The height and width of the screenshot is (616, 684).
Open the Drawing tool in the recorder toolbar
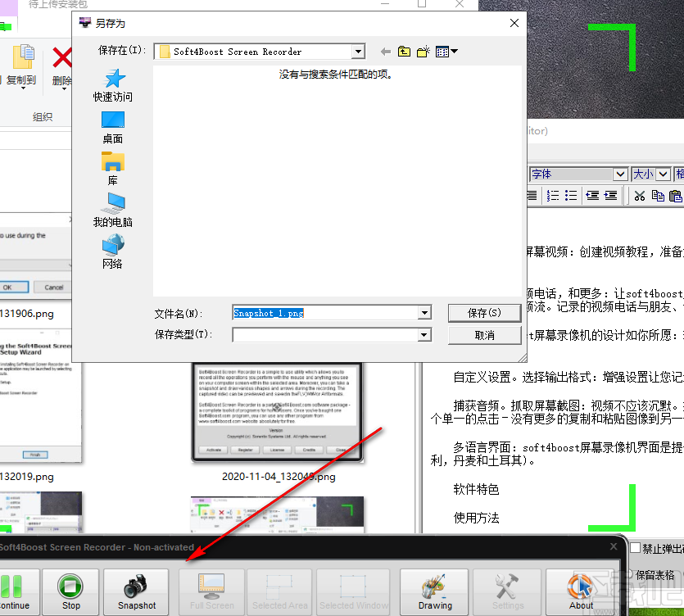coord(433,591)
